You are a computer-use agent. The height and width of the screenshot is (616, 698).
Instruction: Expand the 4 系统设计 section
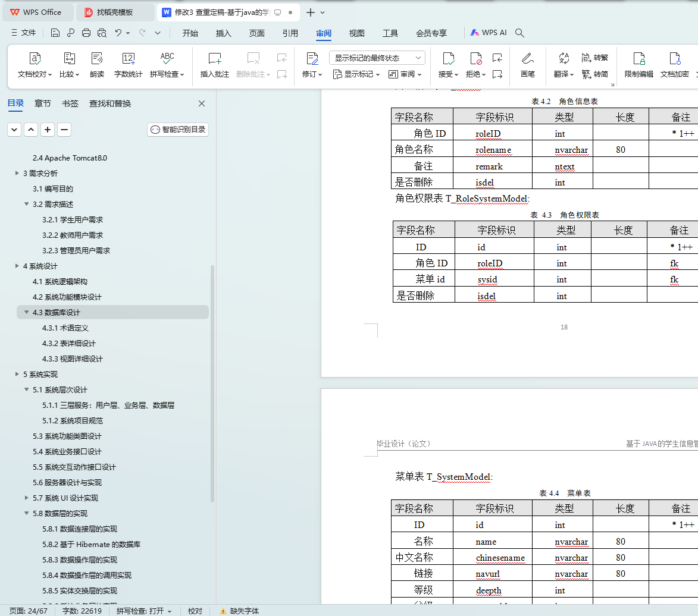point(17,266)
